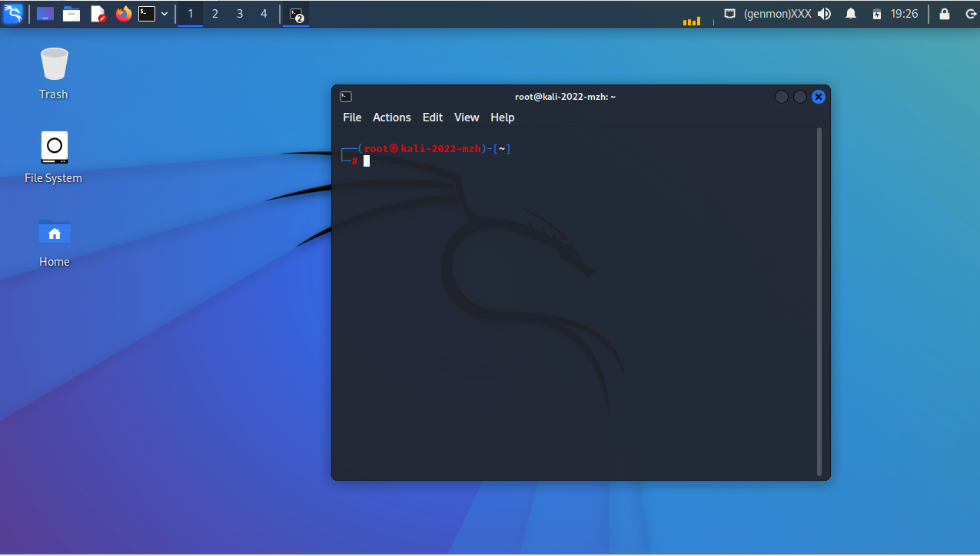Click the (genmon)XXX panel text

(x=777, y=14)
